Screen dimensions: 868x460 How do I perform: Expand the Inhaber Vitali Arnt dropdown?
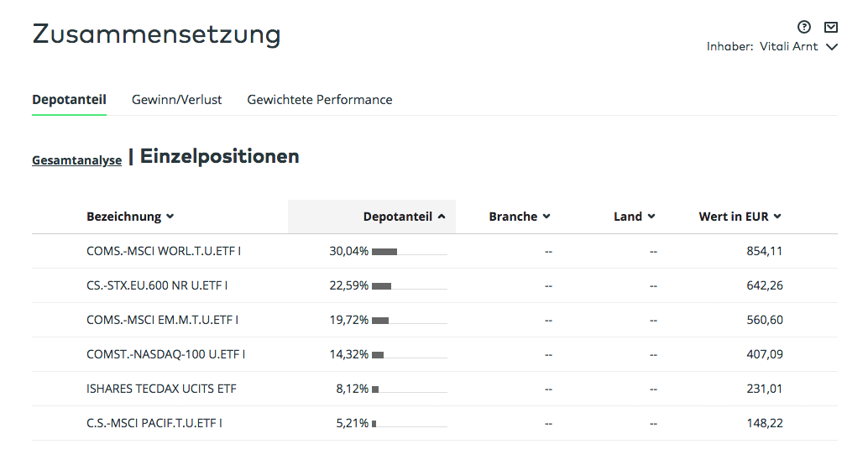772,46
